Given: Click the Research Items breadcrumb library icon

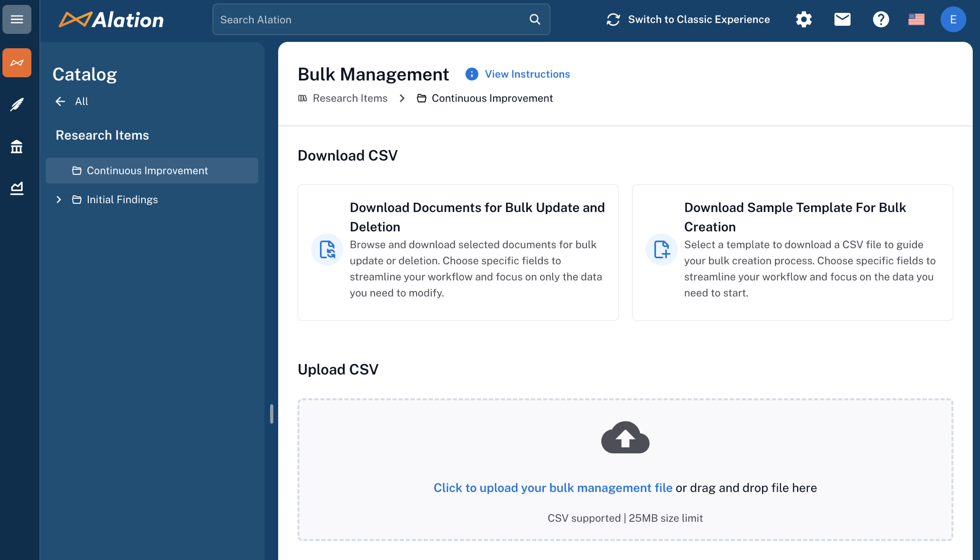Looking at the screenshot, I should [303, 98].
